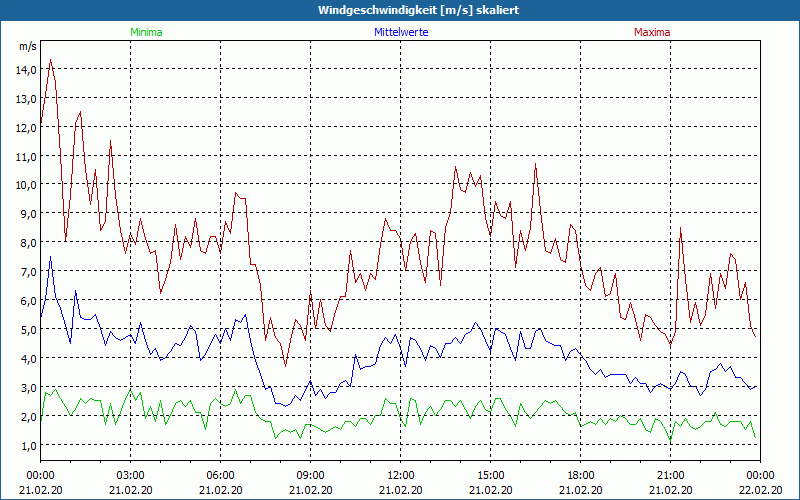Click the highest red Maxima peak above 14,0
This screenshot has width=800, height=500.
tap(50, 60)
